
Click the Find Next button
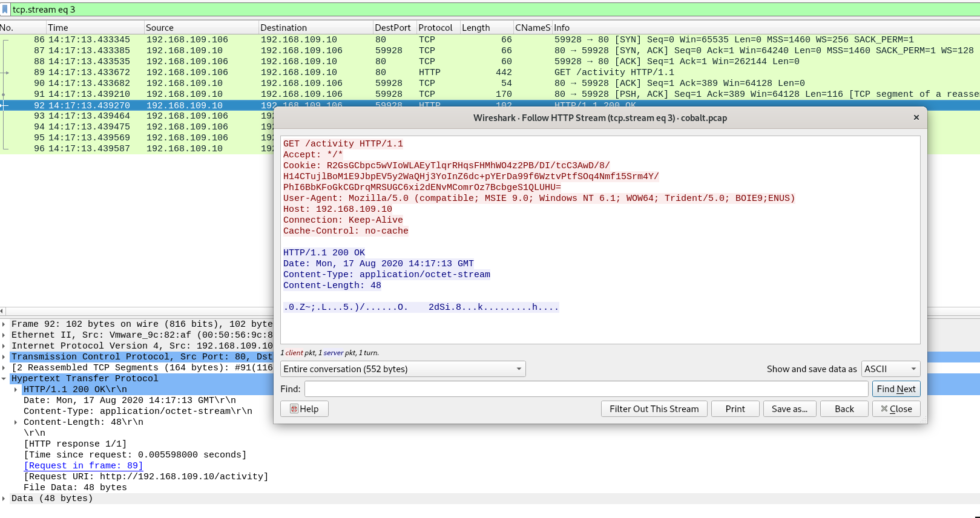896,389
